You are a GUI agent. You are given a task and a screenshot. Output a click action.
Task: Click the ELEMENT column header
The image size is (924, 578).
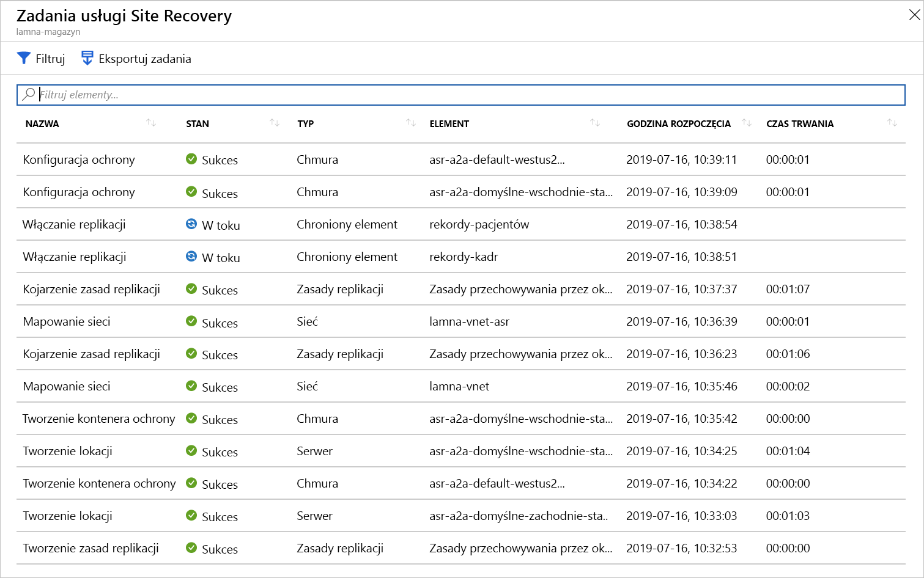click(x=449, y=123)
